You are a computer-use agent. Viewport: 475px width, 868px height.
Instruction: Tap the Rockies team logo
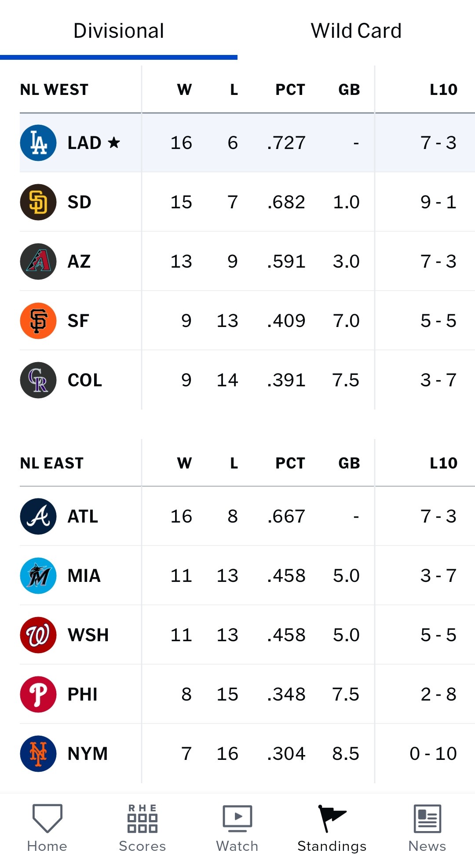38,380
